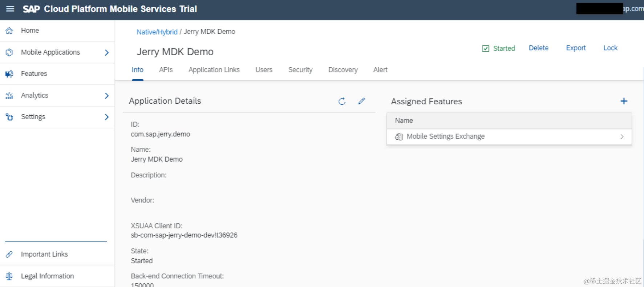Open the hamburger navigation menu

click(10, 9)
